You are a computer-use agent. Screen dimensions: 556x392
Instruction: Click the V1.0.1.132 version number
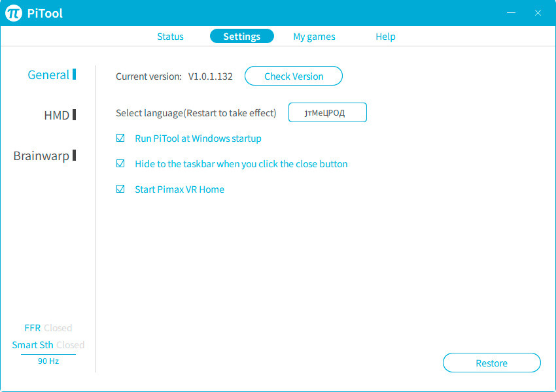210,76
